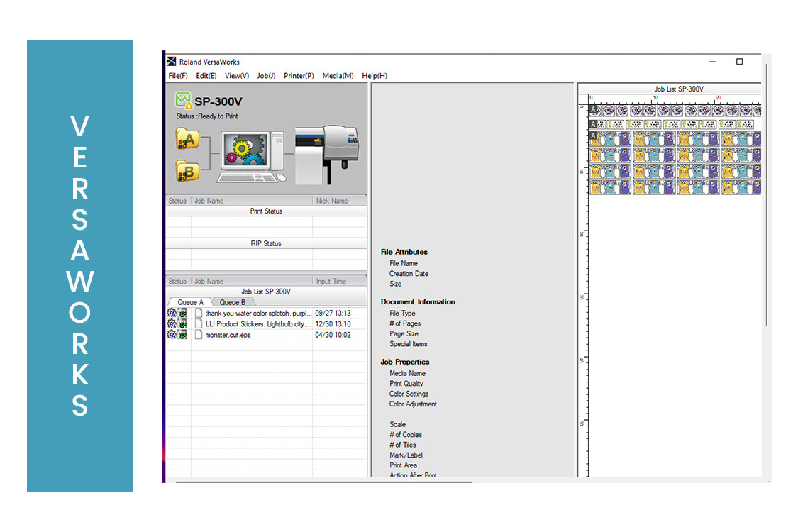
Task: Switch to the Queue A tab
Action: (x=190, y=302)
